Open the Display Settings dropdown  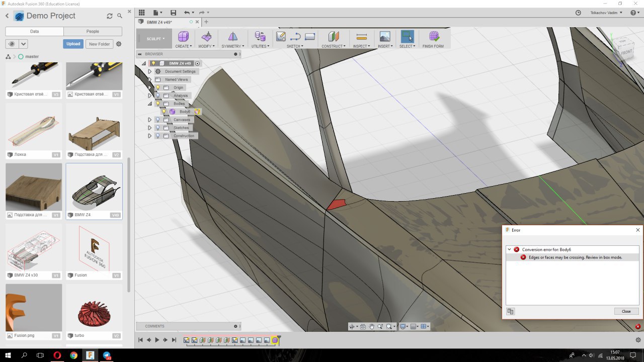coord(403,326)
